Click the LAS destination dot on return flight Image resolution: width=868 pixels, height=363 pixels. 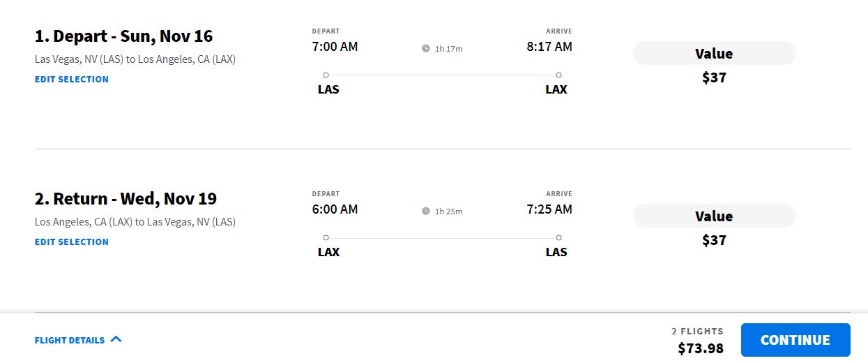[x=558, y=237]
